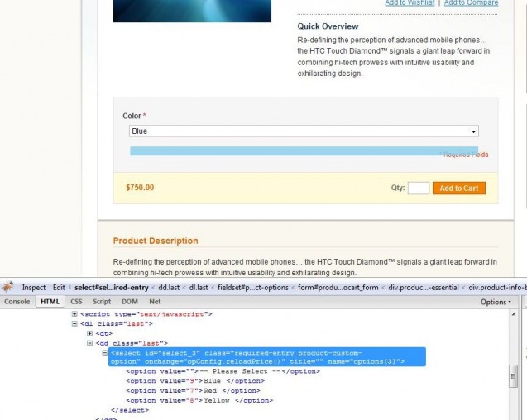Click the Color label

pyautogui.click(x=132, y=116)
